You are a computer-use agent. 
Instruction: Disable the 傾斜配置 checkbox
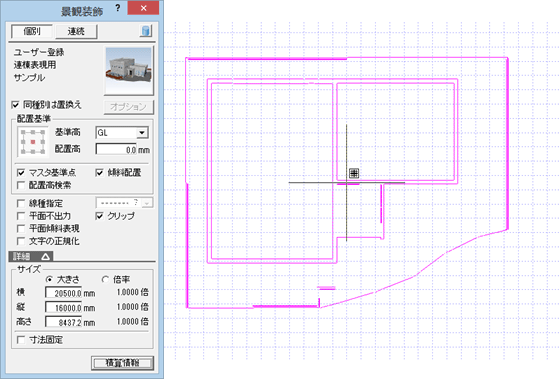[99, 173]
